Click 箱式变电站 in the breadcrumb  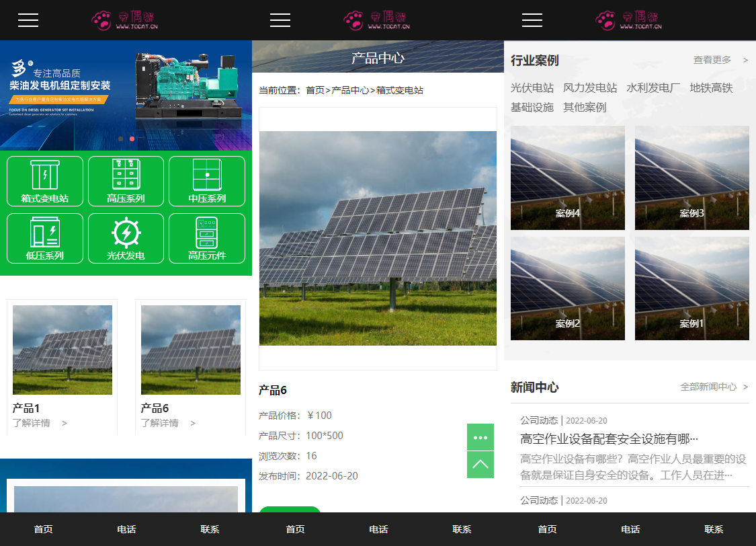400,90
